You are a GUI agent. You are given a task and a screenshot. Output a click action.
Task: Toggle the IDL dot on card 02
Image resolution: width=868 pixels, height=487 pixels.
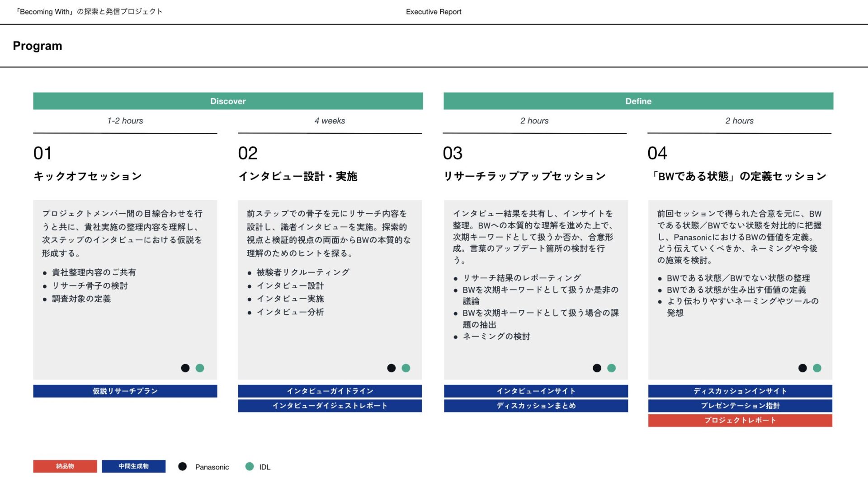pos(405,368)
